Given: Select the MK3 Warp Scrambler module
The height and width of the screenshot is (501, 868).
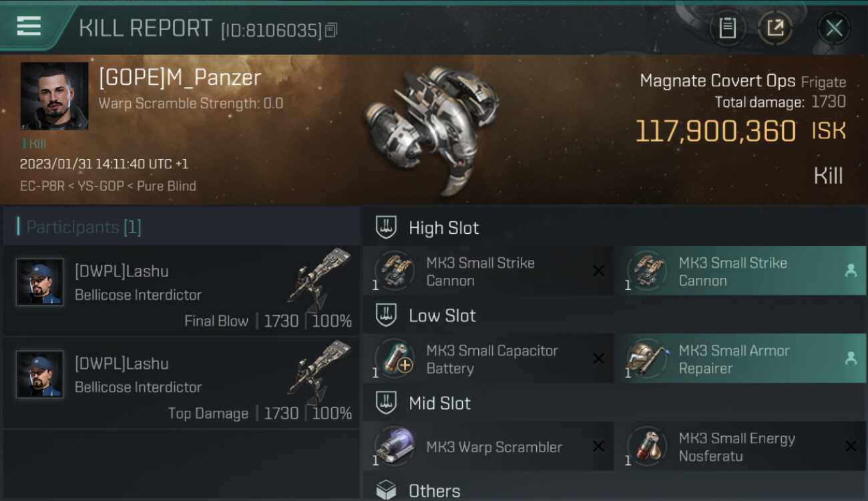Looking at the screenshot, I should coord(487,447).
